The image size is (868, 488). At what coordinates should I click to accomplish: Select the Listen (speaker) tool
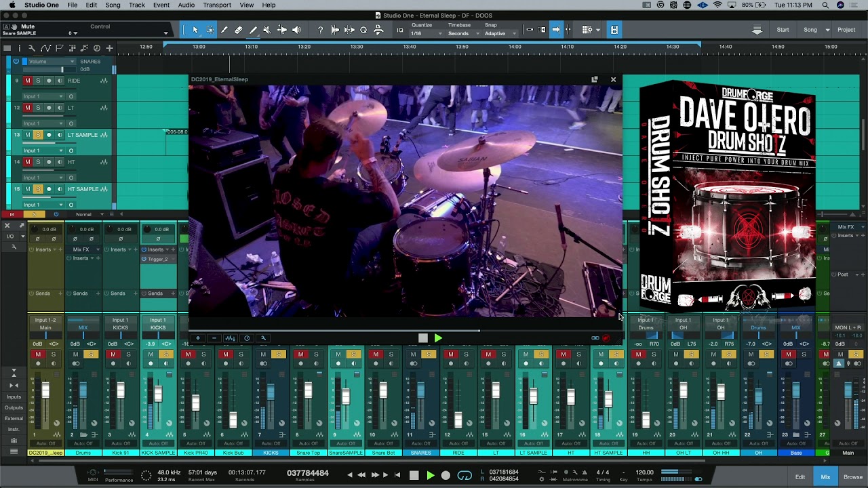click(296, 30)
